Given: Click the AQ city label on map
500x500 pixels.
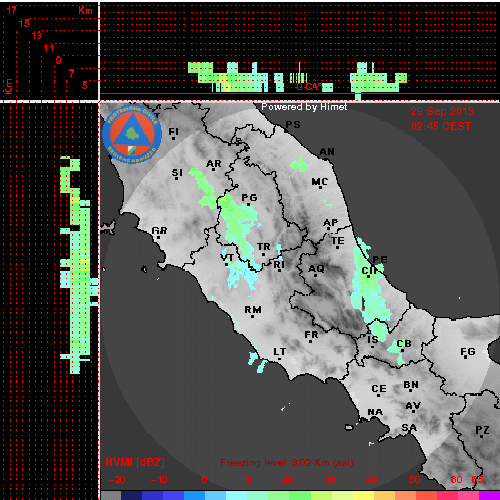Looking at the screenshot, I should (x=316, y=269).
